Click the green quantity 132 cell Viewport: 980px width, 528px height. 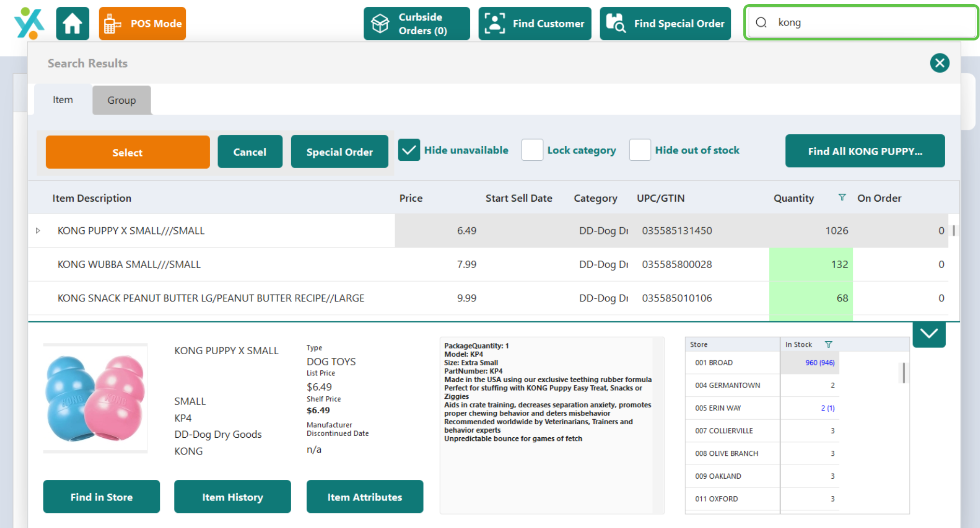811,265
